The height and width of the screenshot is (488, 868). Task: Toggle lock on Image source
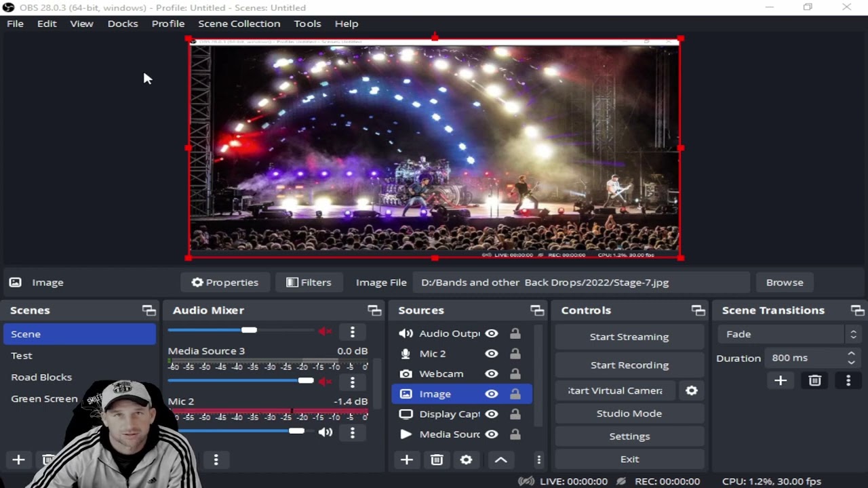point(515,394)
